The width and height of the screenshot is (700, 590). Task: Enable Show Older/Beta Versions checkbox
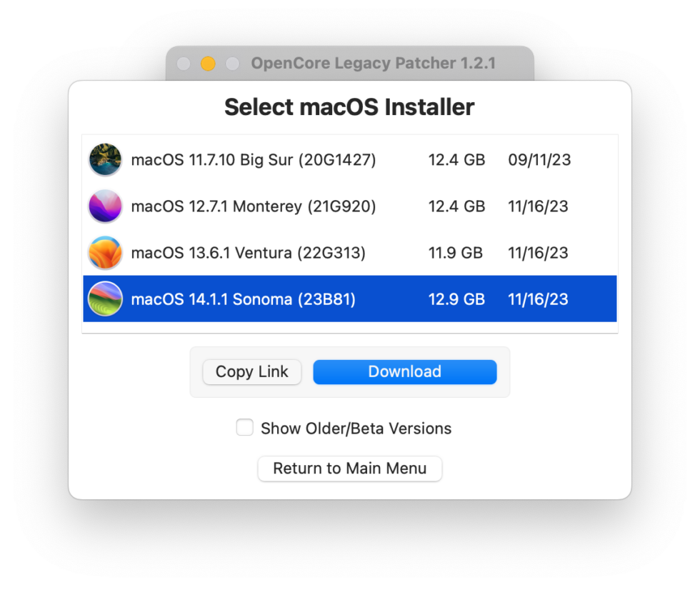click(x=245, y=428)
